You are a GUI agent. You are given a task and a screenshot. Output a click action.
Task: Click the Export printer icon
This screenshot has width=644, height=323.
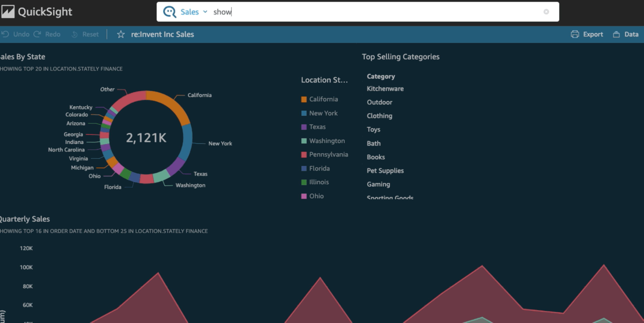[x=575, y=34]
